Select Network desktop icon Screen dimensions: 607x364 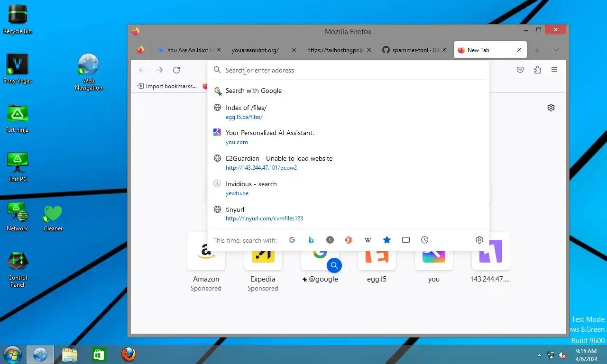click(18, 217)
